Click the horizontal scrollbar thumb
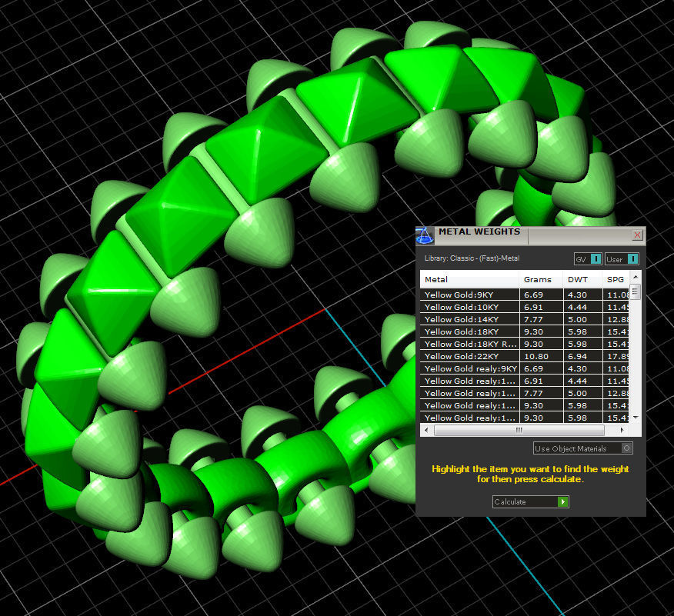 519,430
